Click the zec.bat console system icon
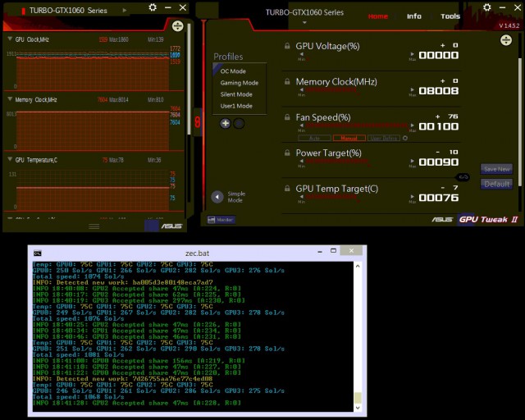 pos(38,253)
